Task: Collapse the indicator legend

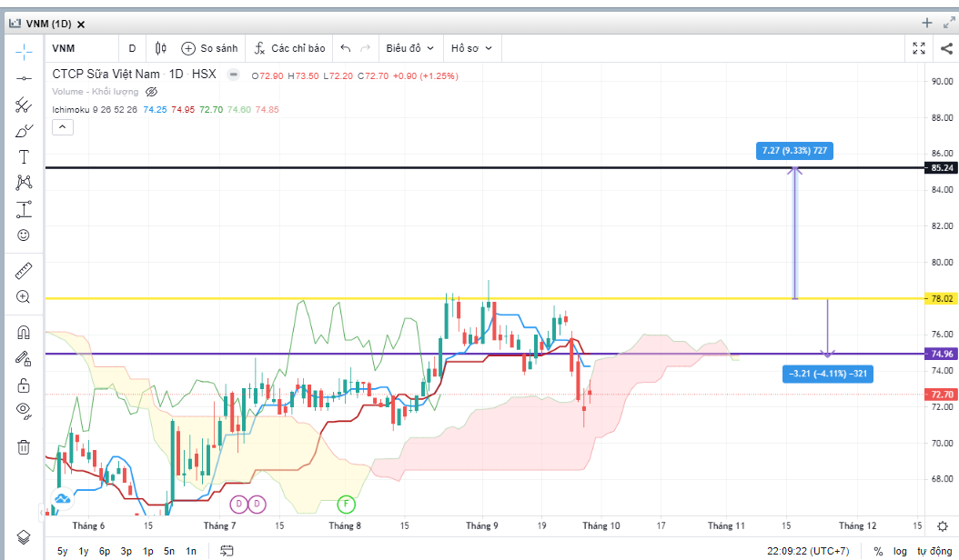Action: 63,127
